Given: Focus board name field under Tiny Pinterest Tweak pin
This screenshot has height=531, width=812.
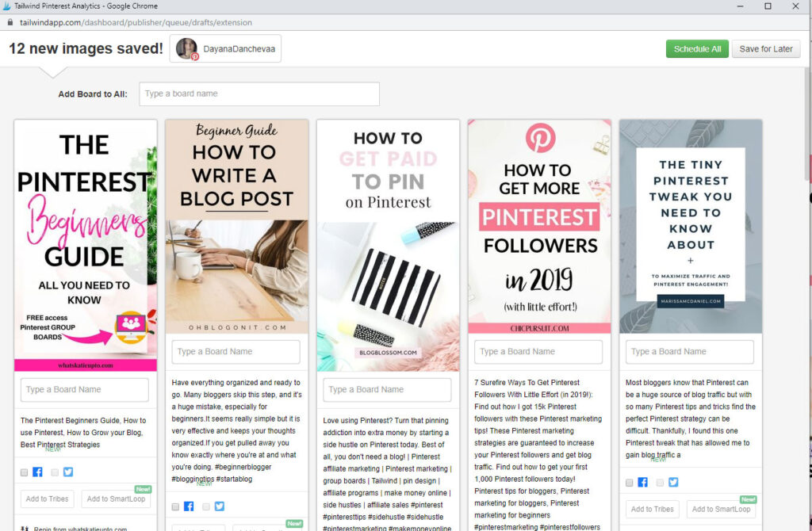Looking at the screenshot, I should coord(689,351).
